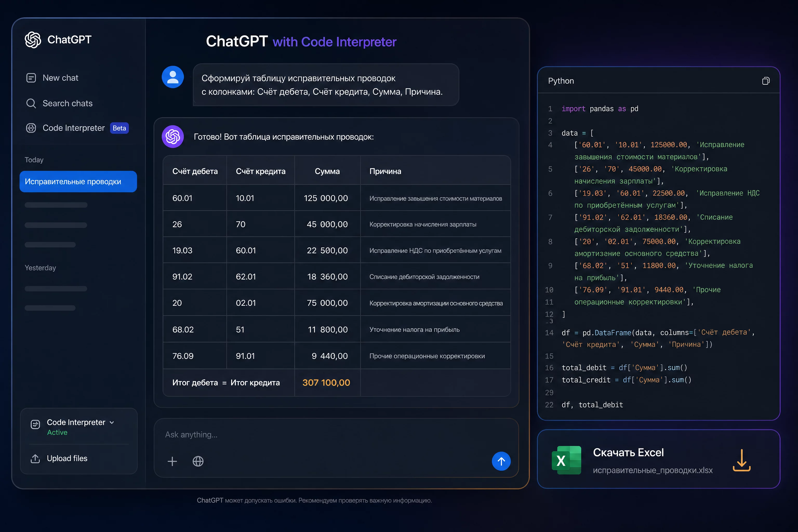This screenshot has height=532, width=798.
Task: Click the Code Interpreter status icon at bottom
Action: pos(35,424)
